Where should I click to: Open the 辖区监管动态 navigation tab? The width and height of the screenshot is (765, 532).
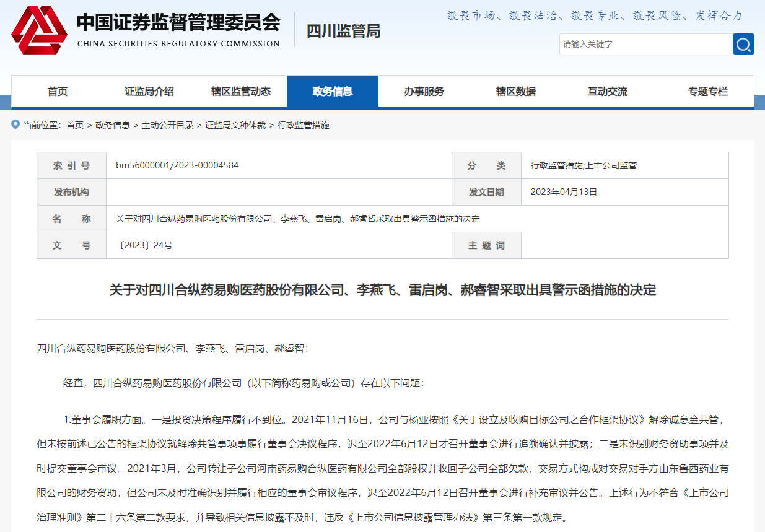pos(241,92)
